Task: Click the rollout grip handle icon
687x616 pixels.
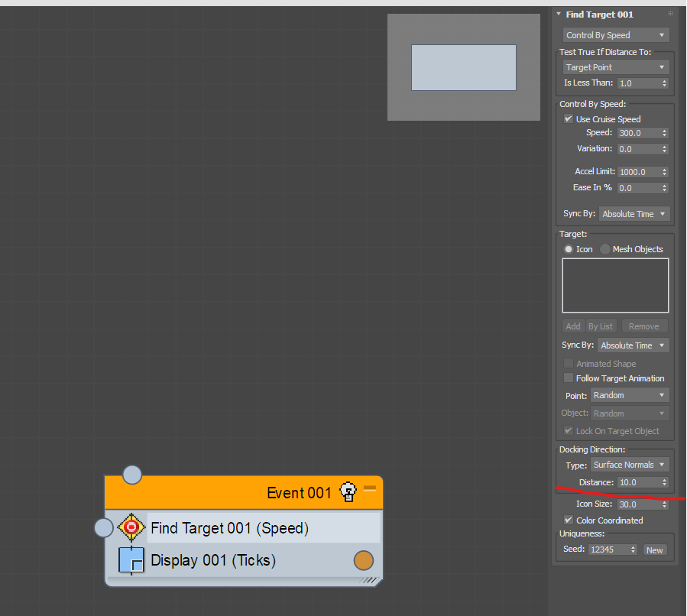Action: (670, 14)
